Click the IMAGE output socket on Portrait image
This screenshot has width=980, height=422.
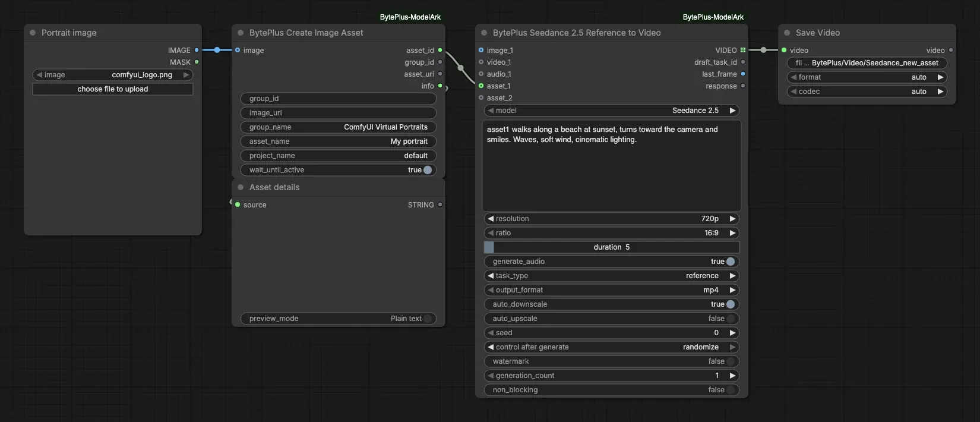(197, 51)
